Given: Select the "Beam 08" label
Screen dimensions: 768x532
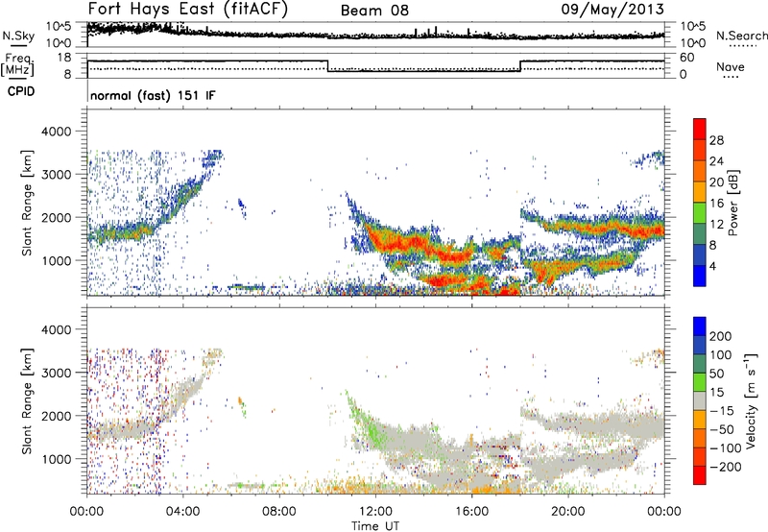Looking at the screenshot, I should [374, 11].
